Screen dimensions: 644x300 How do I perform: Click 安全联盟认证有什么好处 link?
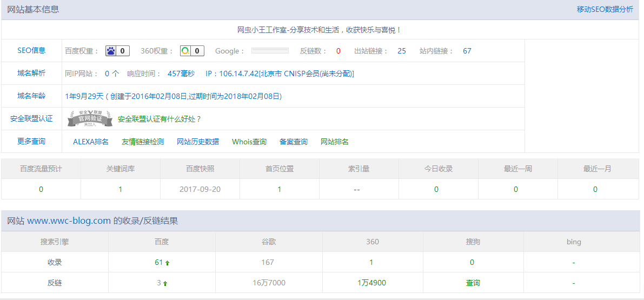click(x=160, y=119)
